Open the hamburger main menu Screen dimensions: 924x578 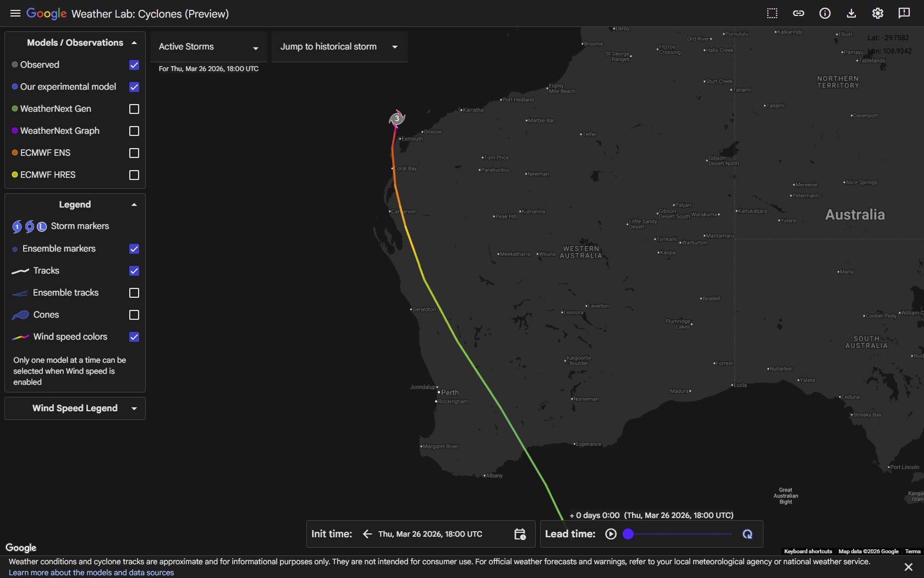point(15,13)
